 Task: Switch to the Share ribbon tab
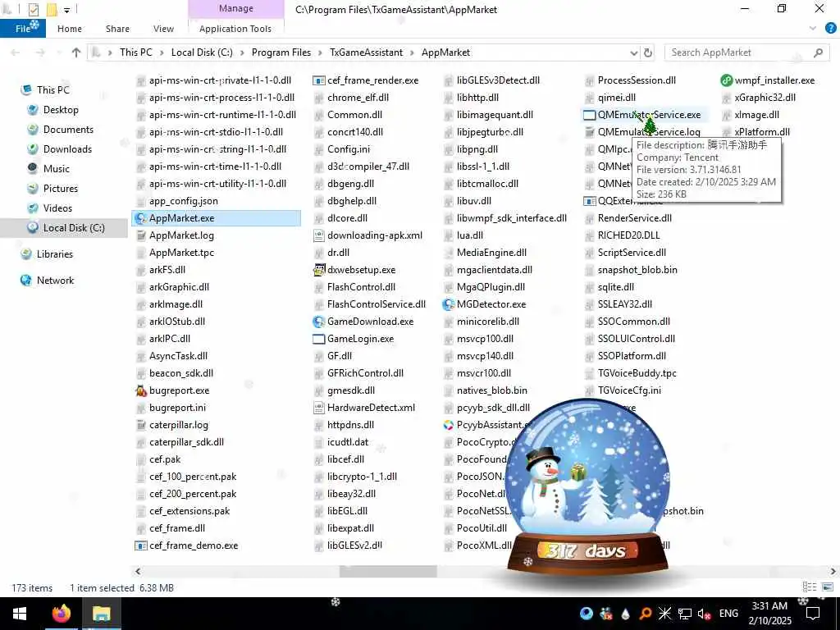pos(117,29)
